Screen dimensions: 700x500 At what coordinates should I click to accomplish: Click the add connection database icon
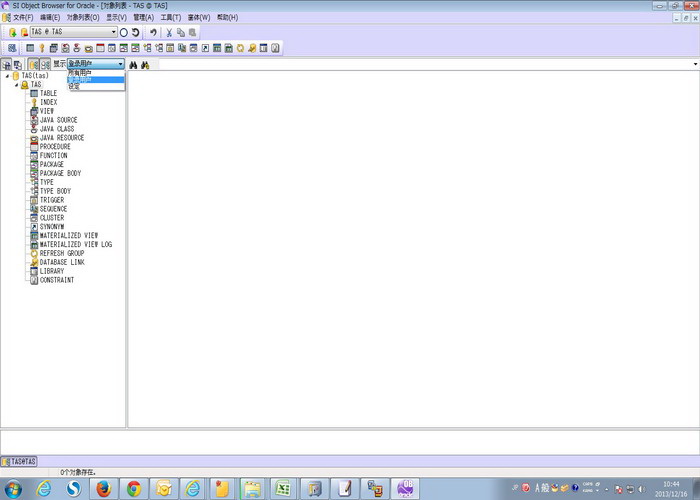pos(12,32)
